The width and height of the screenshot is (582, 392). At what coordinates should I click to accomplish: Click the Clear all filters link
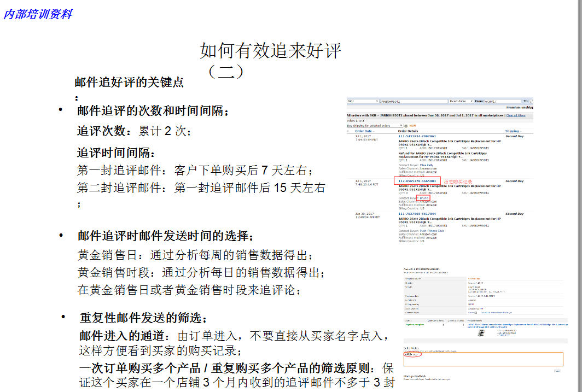point(515,115)
